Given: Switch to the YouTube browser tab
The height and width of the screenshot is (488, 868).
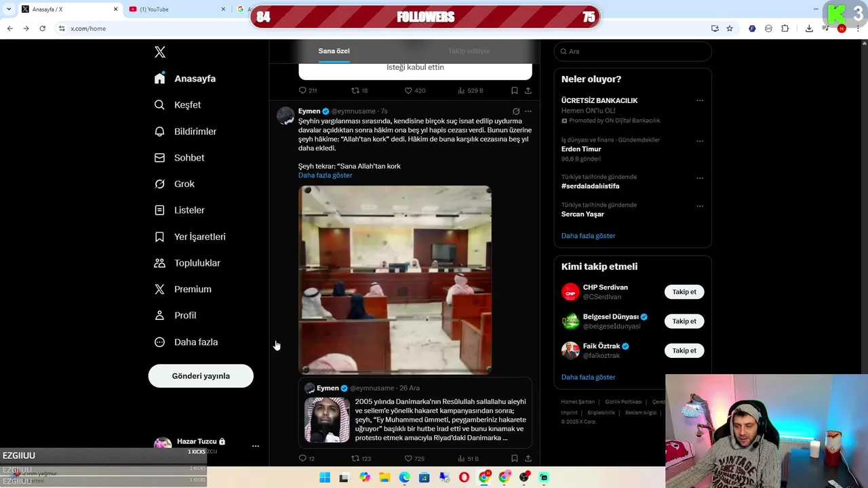Looking at the screenshot, I should click(x=178, y=9).
